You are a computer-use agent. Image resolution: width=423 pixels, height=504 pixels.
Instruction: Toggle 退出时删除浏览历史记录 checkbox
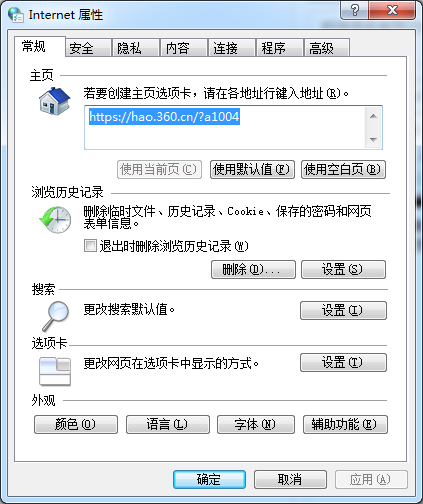[90, 246]
